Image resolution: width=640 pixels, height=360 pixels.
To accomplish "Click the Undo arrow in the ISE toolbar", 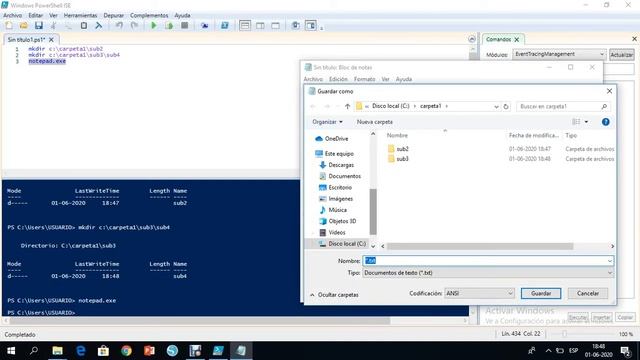I will (x=119, y=26).
